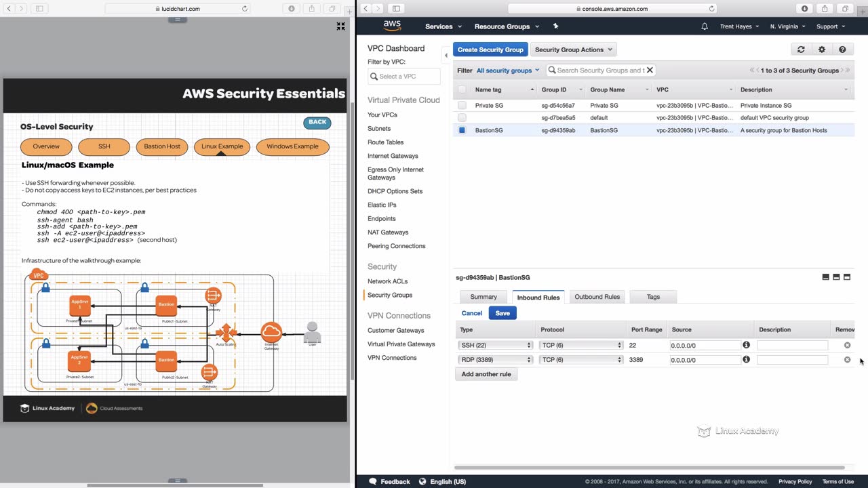
Task: Save the inbound rules
Action: point(502,313)
